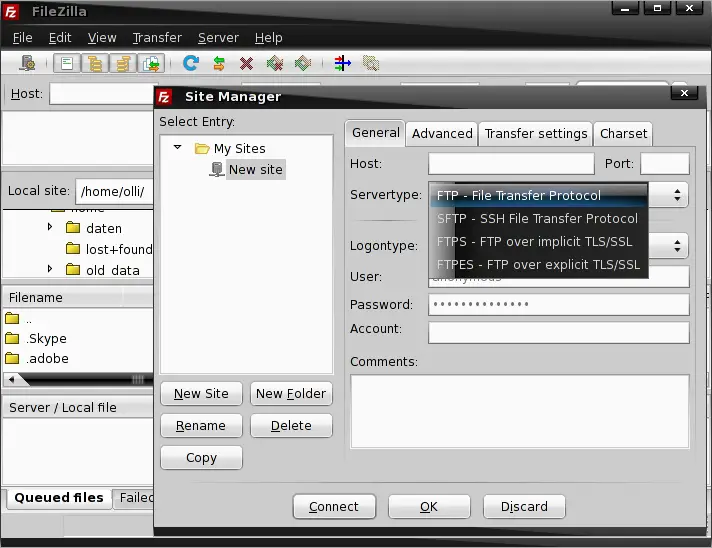712x548 pixels.
Task: Click the Account input field
Action: [x=559, y=333]
